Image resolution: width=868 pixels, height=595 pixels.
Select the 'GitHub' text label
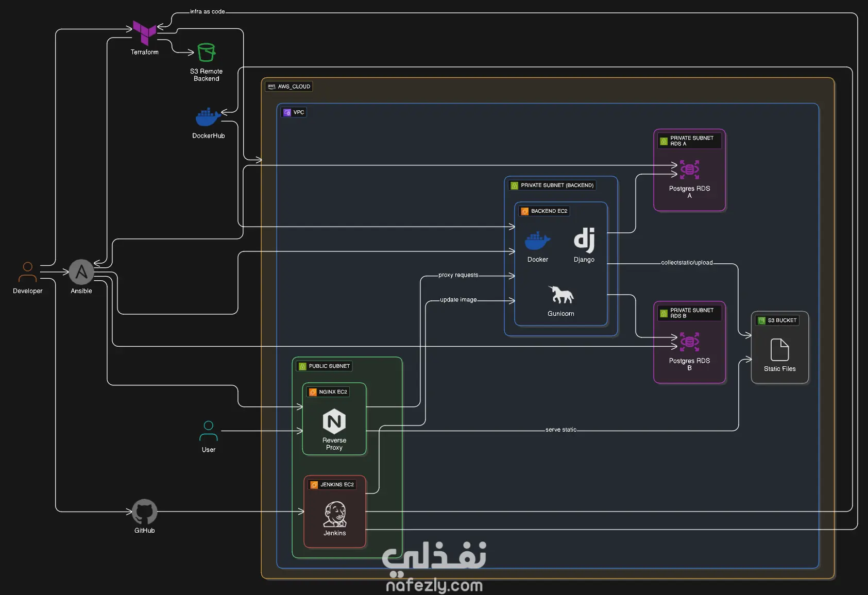tap(145, 531)
